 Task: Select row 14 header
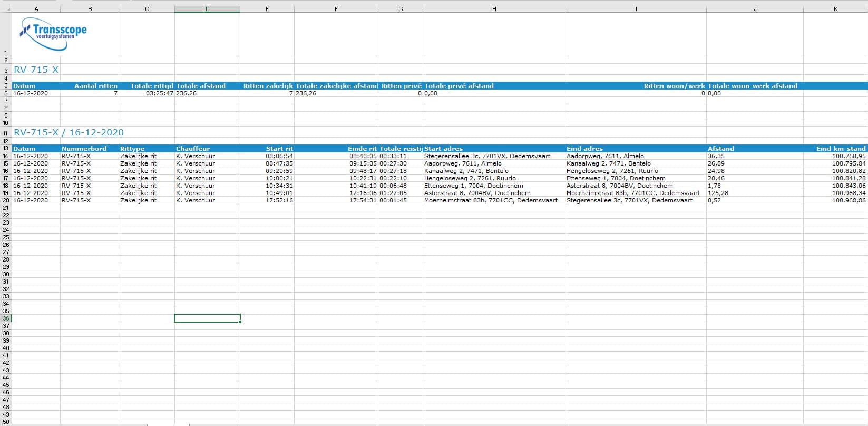(6, 156)
